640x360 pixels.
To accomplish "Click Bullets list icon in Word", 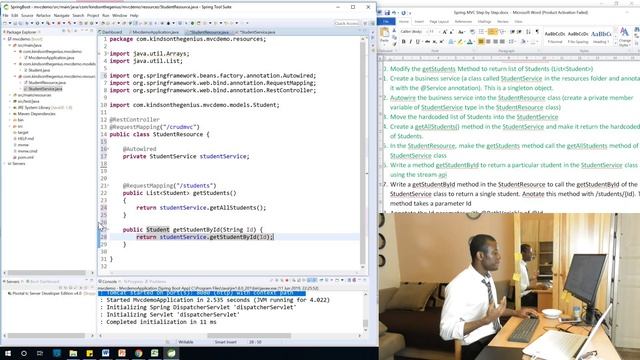I will 481,31.
